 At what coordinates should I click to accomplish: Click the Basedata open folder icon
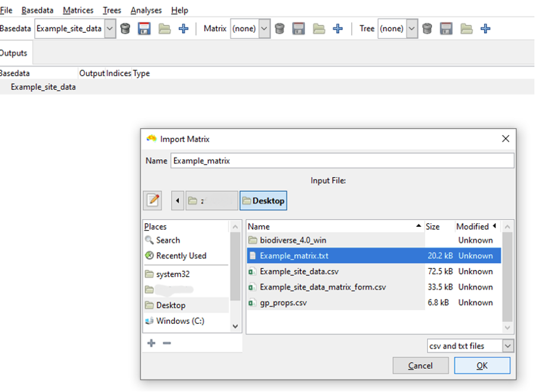click(x=164, y=28)
